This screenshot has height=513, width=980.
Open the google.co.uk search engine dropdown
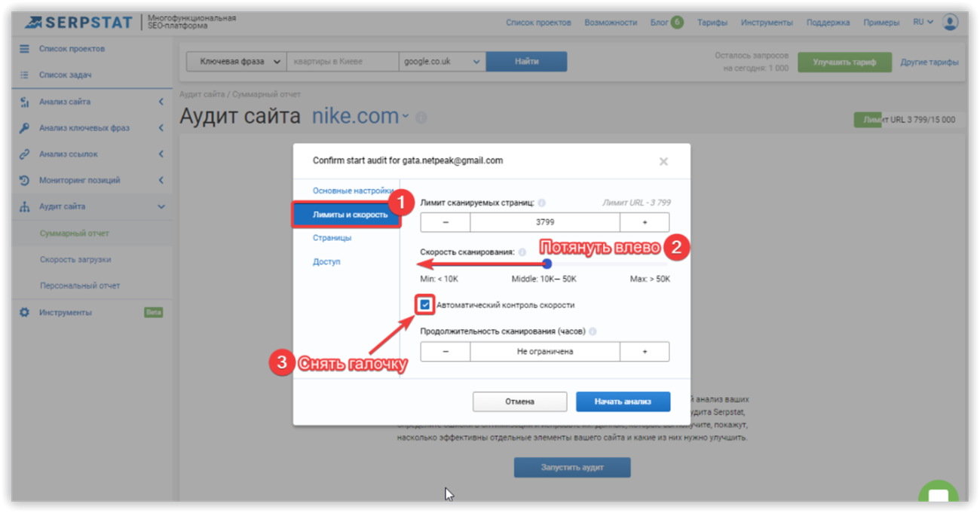click(x=442, y=62)
